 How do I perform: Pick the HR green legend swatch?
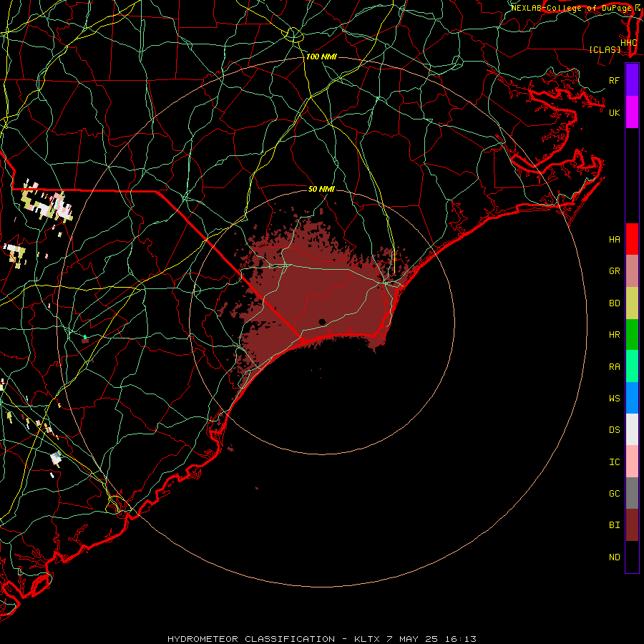tap(632, 335)
